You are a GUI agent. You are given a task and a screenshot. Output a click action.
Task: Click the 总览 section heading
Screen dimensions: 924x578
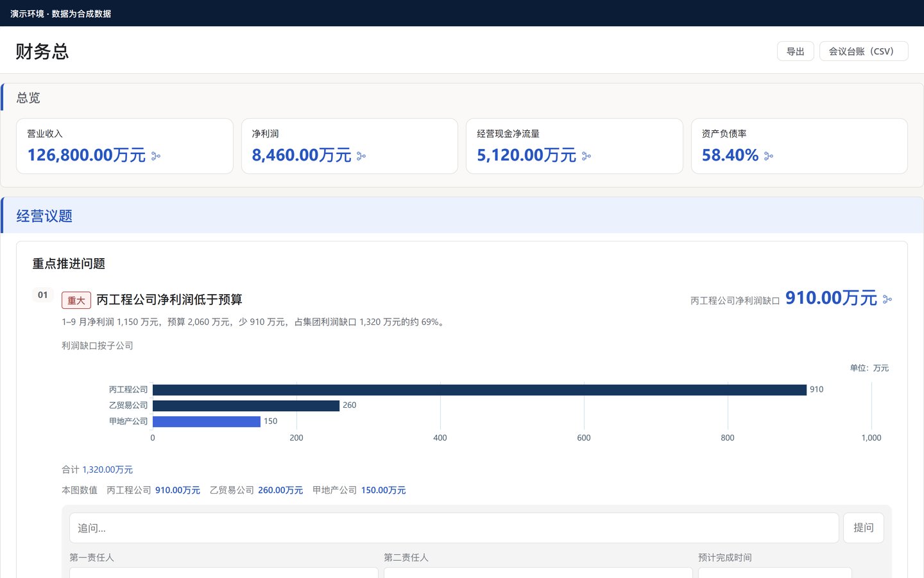(28, 98)
